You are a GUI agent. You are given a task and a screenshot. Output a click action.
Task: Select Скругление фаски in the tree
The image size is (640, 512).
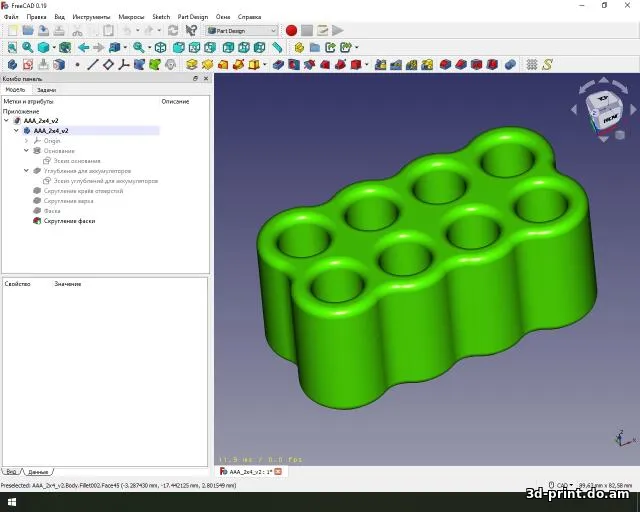click(69, 221)
